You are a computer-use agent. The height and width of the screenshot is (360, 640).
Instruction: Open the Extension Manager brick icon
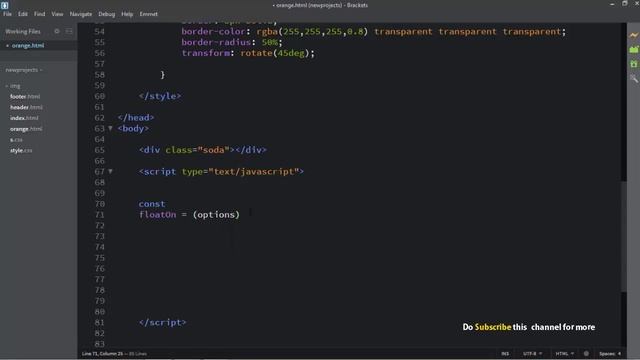click(633, 49)
